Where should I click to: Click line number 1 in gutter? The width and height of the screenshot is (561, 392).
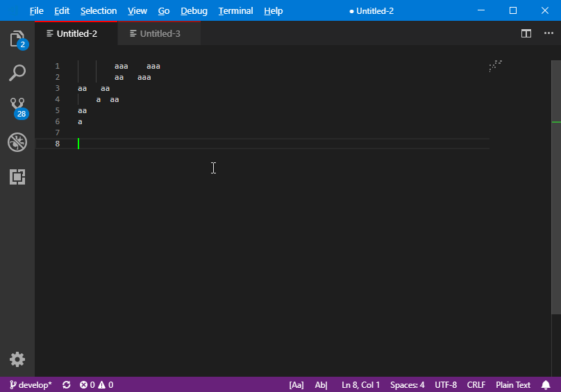(57, 66)
